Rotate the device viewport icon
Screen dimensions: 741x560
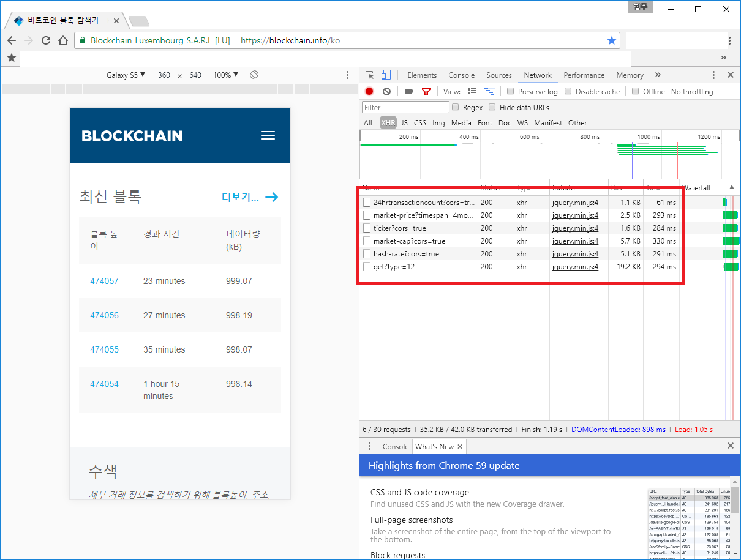[x=254, y=75]
